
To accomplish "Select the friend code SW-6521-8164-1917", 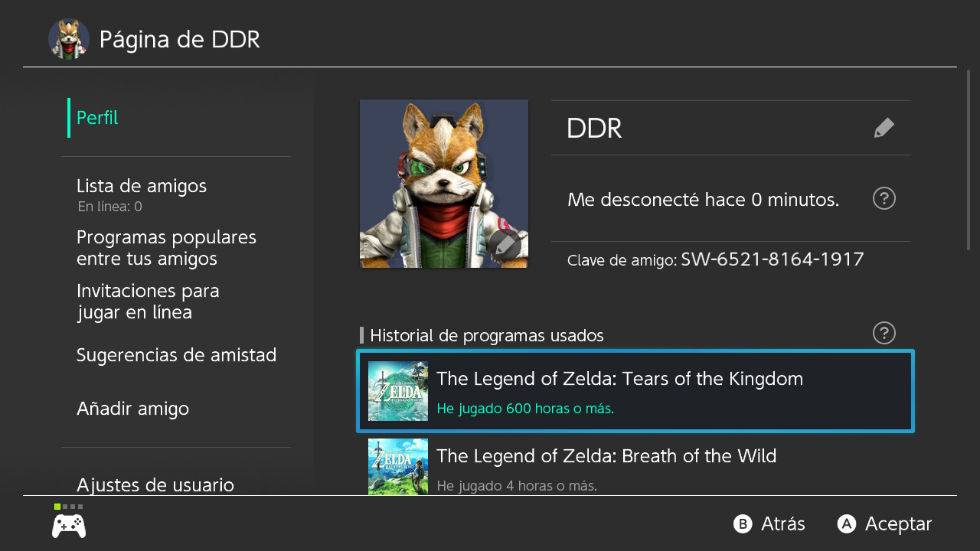I will [773, 259].
